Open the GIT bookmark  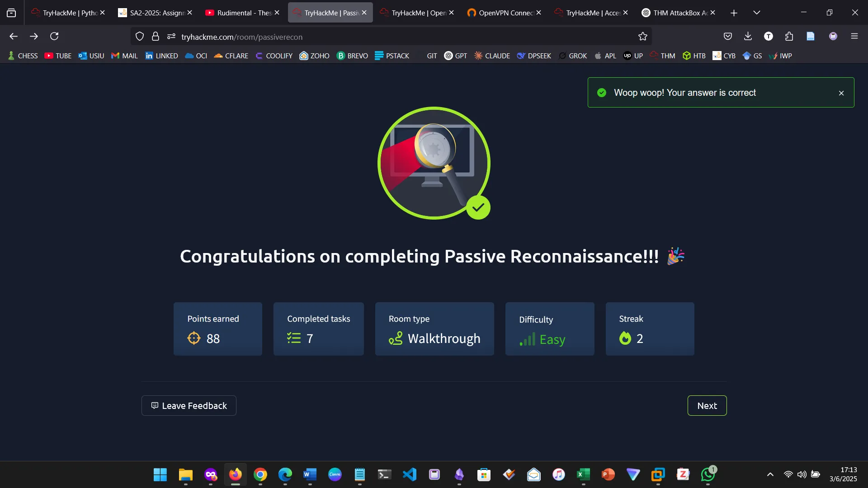[x=431, y=56]
